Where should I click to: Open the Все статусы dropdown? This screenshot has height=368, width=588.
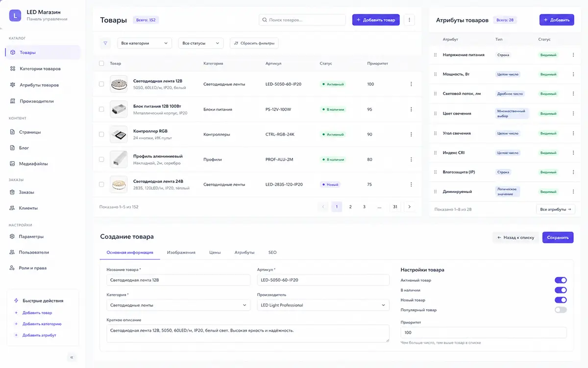[x=201, y=43]
